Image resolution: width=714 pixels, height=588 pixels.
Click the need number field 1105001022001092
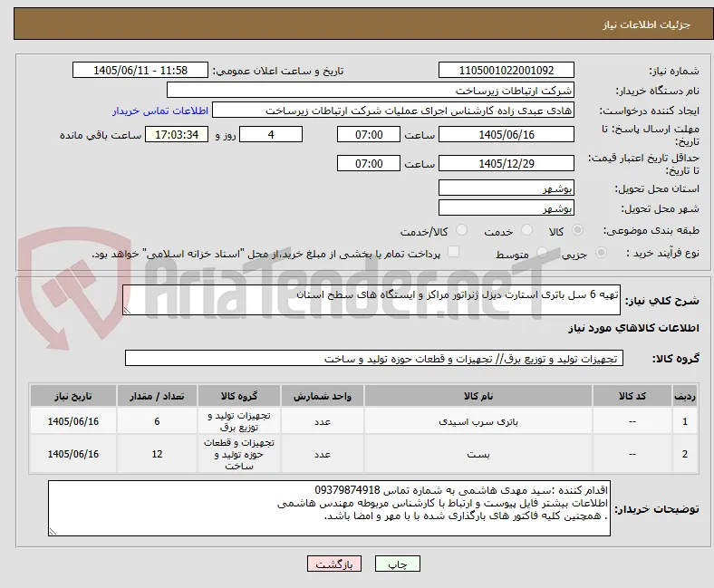(x=507, y=70)
